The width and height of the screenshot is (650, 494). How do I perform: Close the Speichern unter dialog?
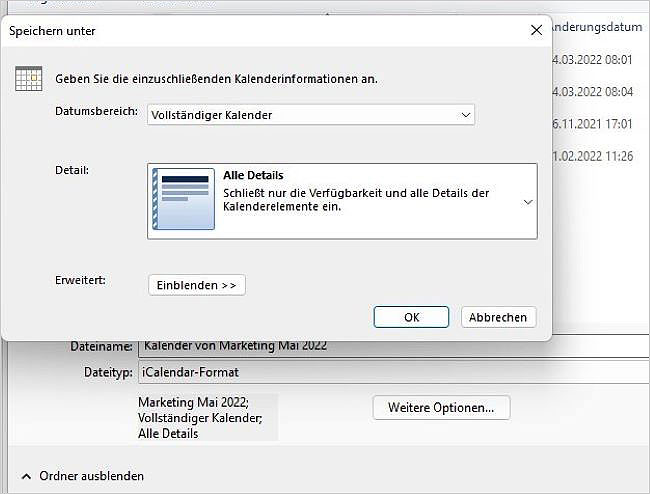click(x=536, y=30)
